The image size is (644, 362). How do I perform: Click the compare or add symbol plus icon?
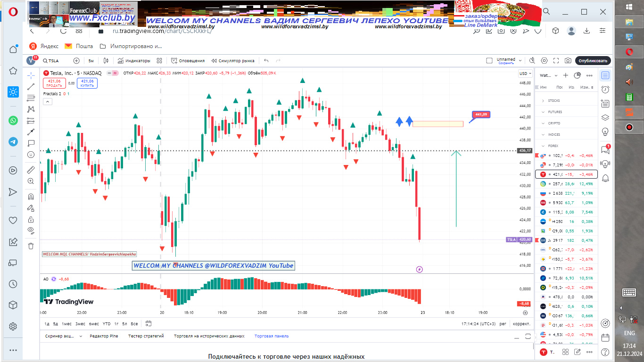(76, 61)
